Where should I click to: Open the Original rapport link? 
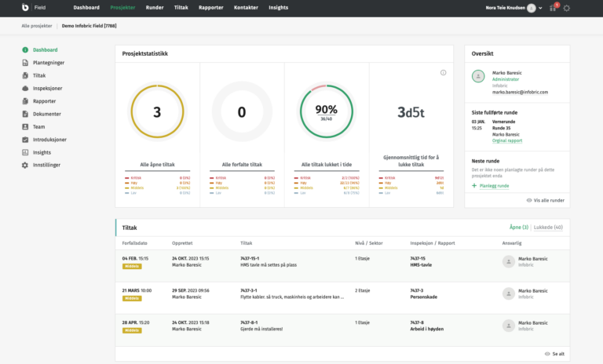point(506,140)
